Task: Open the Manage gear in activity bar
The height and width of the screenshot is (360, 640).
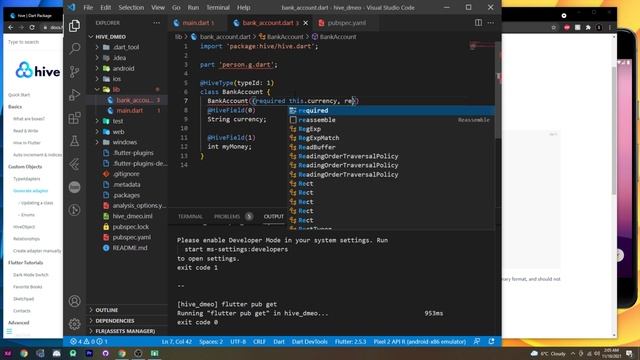Action: (x=74, y=324)
